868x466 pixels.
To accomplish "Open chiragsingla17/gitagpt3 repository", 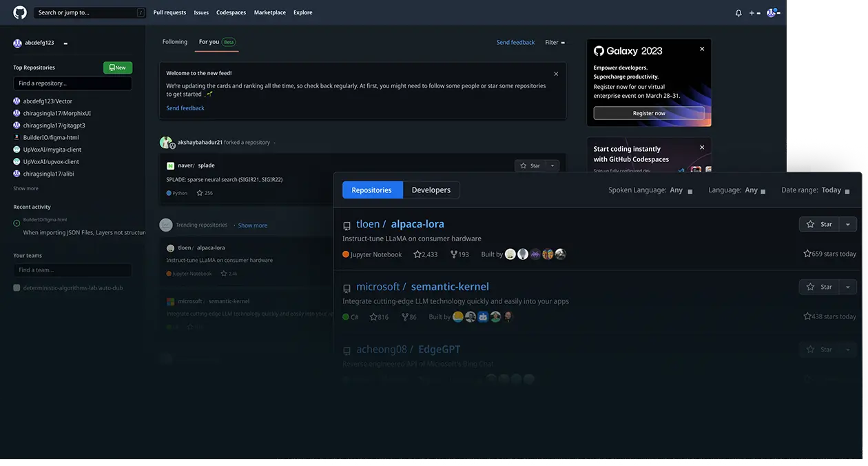I will [x=54, y=125].
